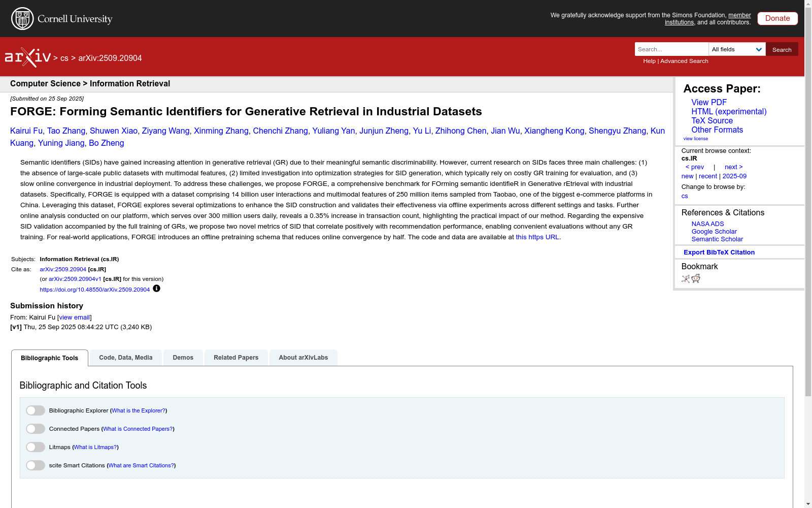Image resolution: width=812 pixels, height=508 pixels.
Task: Click the cs breadcrumb link
Action: 64,58
